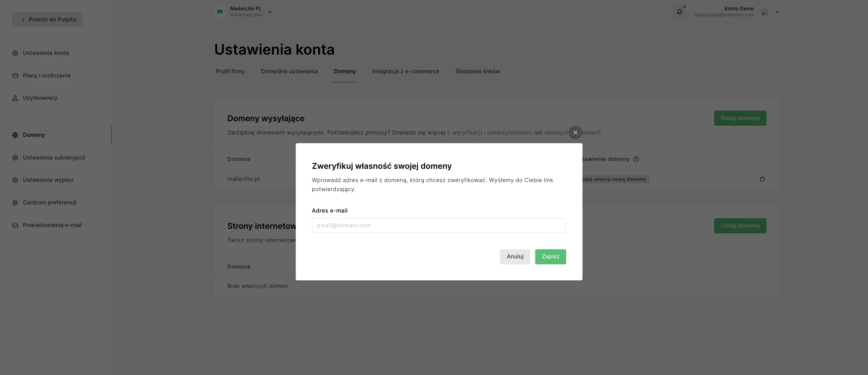Click Anuluj to cancel verification
Screen dimensions: 868x375
515,257
